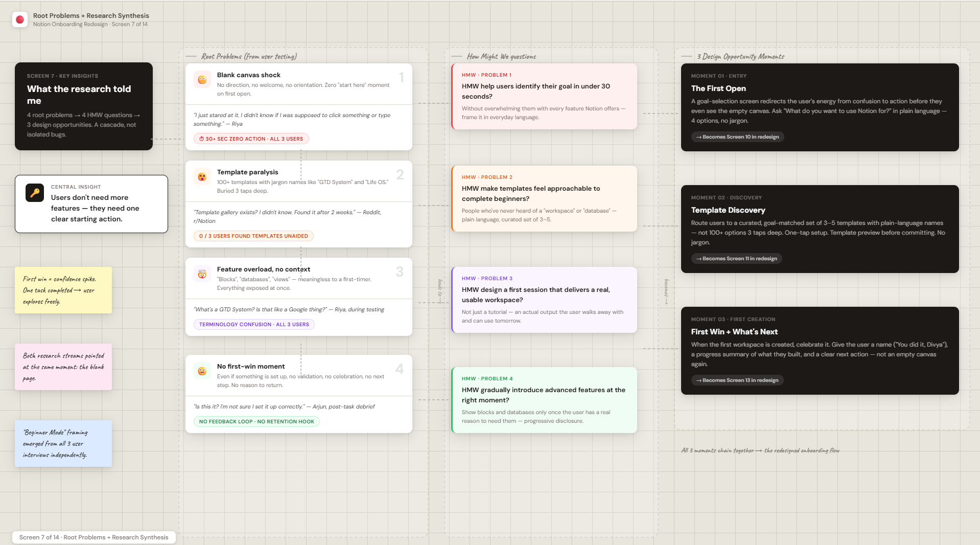The image size is (980, 545).
Task: Click the 'MOMENT 02 · DISCOVERY' label
Action: (726, 197)
